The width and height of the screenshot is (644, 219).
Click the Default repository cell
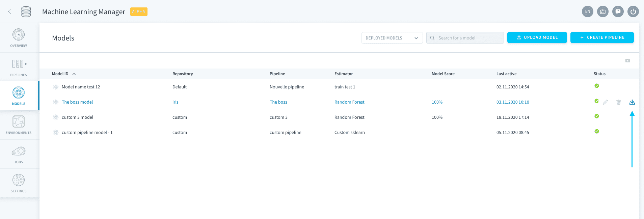(180, 87)
